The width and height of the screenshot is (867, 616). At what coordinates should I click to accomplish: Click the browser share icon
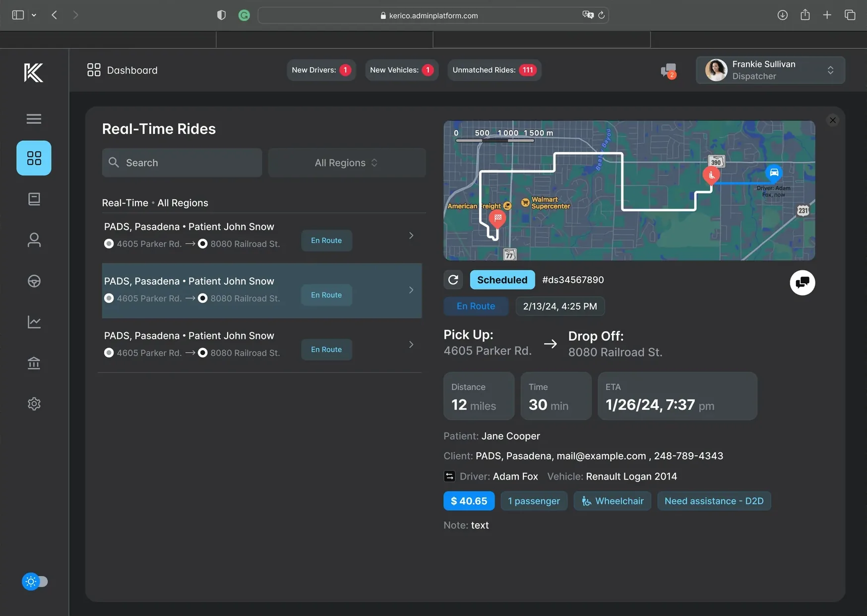pyautogui.click(x=805, y=15)
